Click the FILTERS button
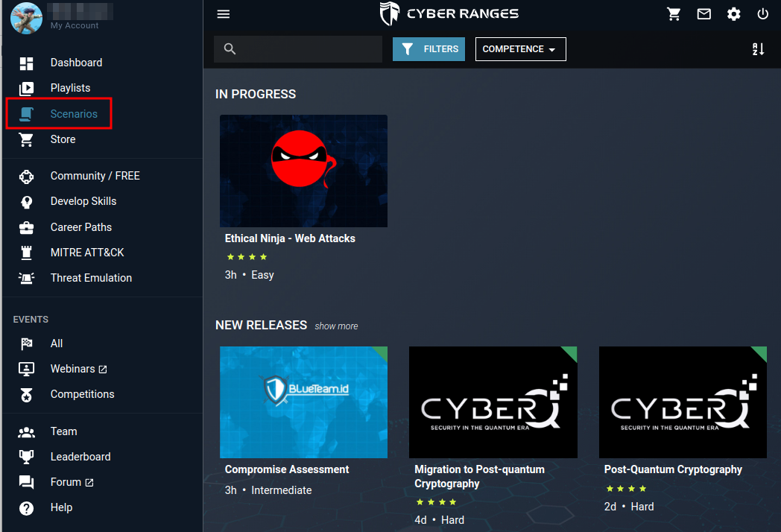Viewport: 781px width, 532px height. pos(429,49)
